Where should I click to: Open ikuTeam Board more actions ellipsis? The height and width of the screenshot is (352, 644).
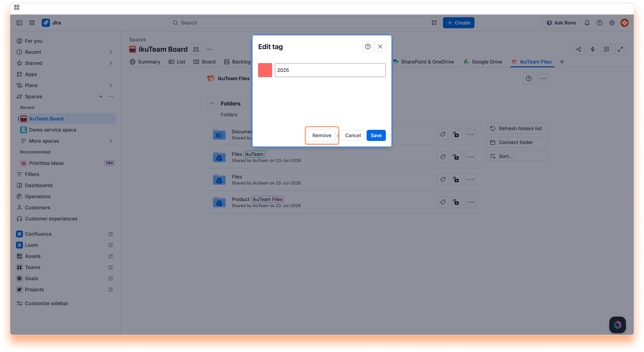coord(209,49)
